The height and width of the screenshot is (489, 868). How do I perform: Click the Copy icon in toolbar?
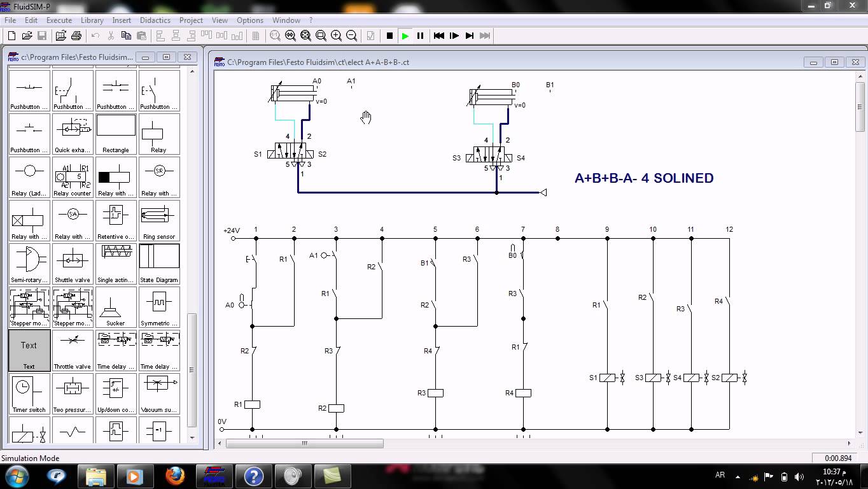126,36
